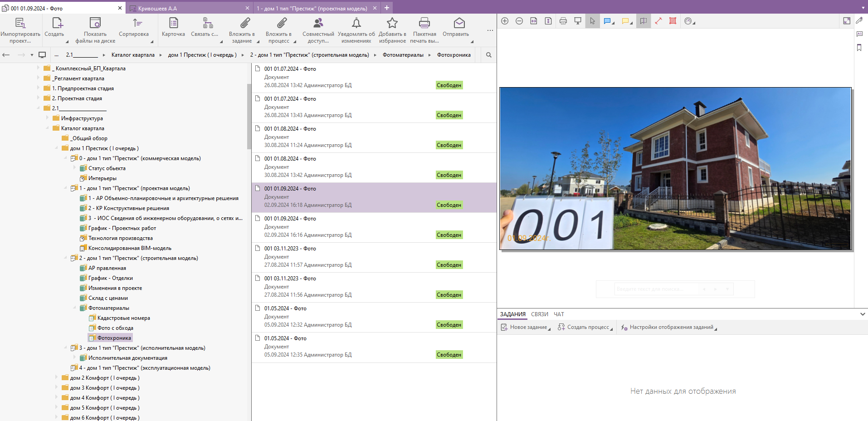Click the house photo preview
The height and width of the screenshot is (421, 868).
tap(675, 168)
